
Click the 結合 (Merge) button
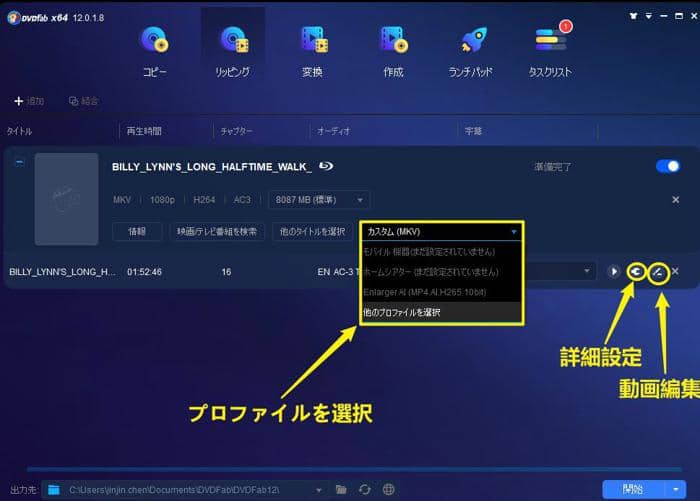[83, 101]
